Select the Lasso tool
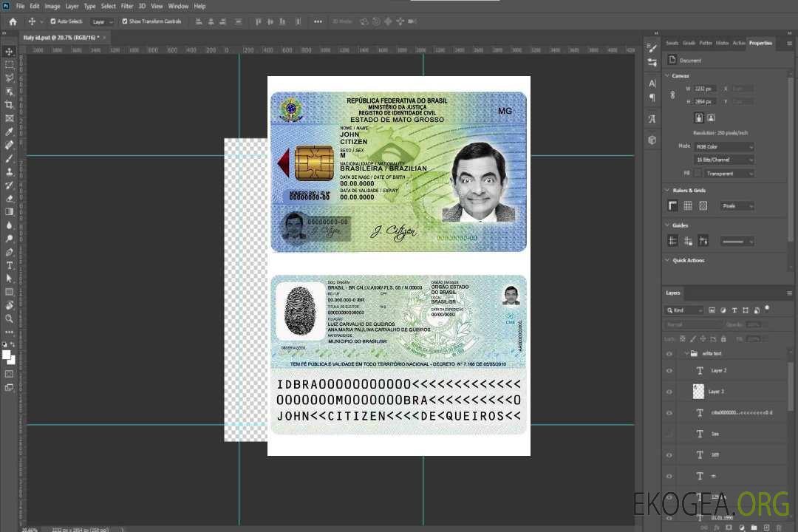The image size is (798, 532). click(9, 78)
